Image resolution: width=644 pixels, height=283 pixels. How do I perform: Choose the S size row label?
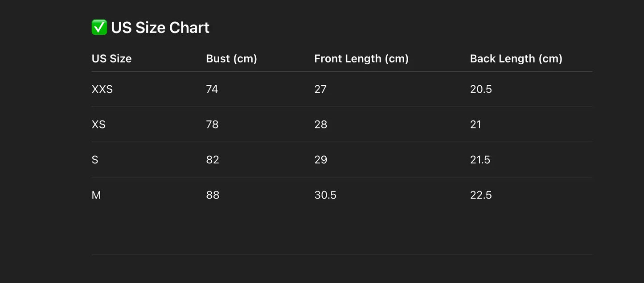(95, 160)
